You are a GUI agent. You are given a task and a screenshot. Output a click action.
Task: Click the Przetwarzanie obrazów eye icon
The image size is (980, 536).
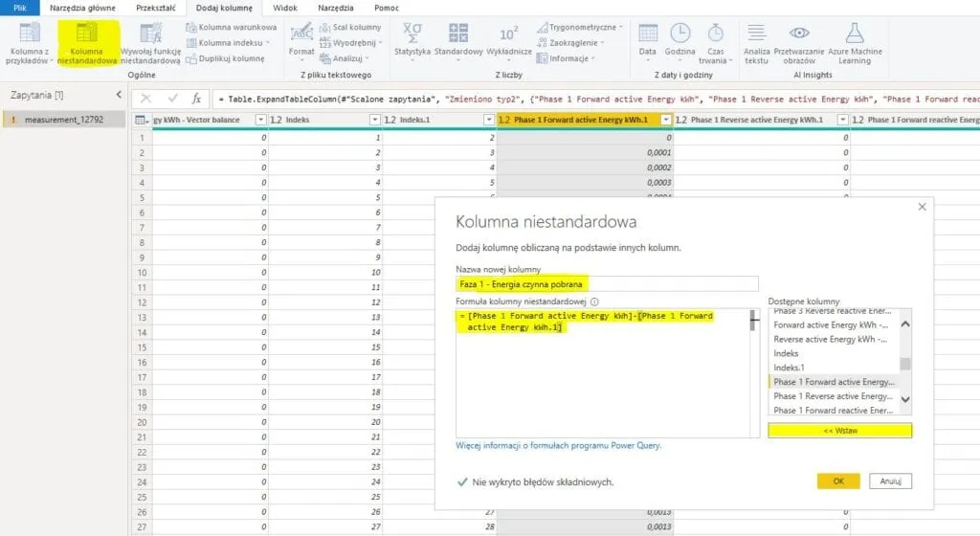[x=799, y=33]
